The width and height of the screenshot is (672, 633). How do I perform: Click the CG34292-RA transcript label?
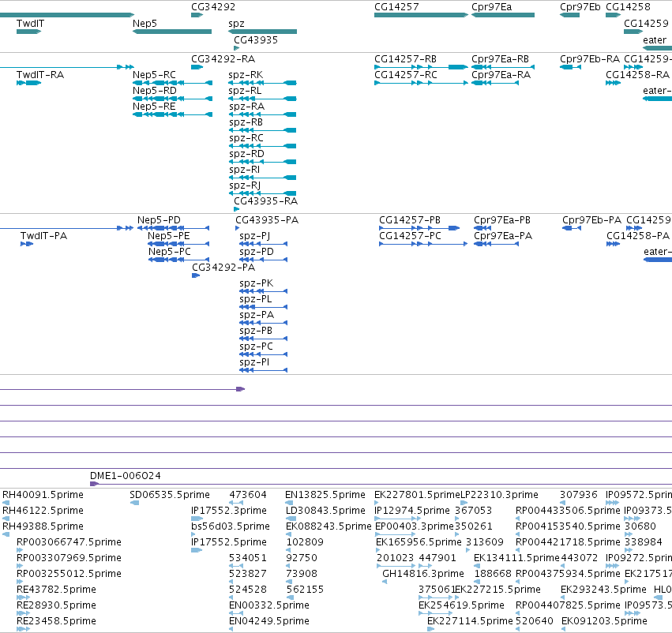223,59
